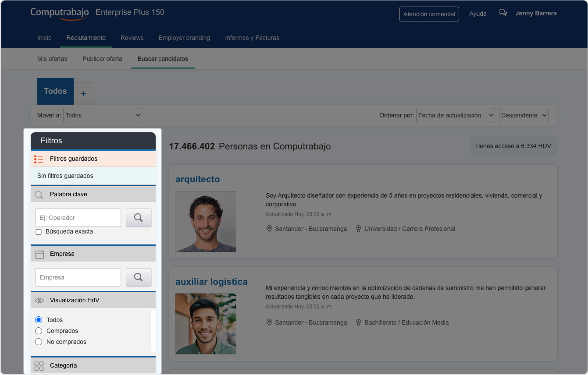Click the chat messages icon in header
The width and height of the screenshot is (588, 375).
coord(503,13)
